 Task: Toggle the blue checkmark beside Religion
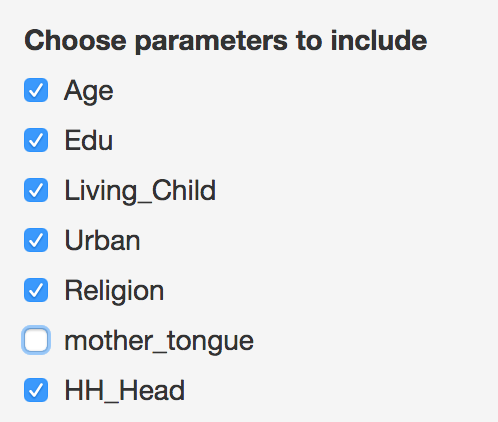pos(36,290)
